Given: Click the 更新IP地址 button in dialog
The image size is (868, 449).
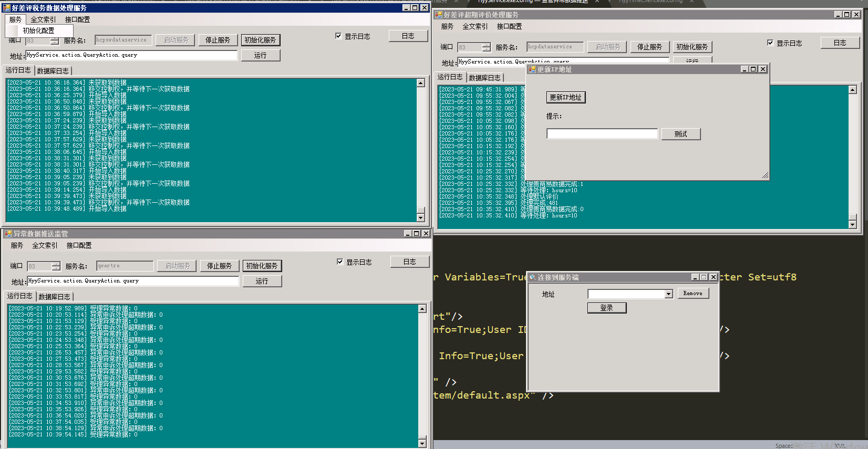Looking at the screenshot, I should pos(565,97).
